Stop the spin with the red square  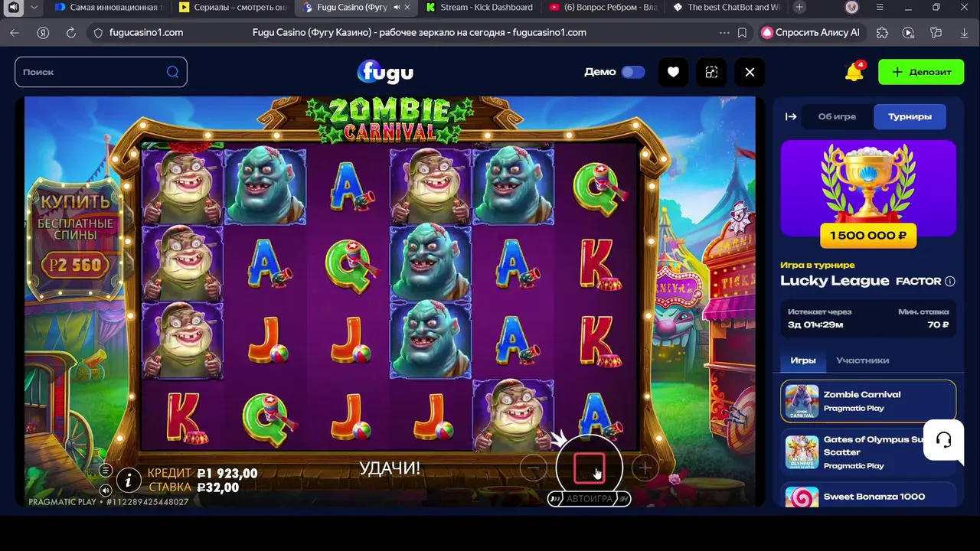(589, 468)
